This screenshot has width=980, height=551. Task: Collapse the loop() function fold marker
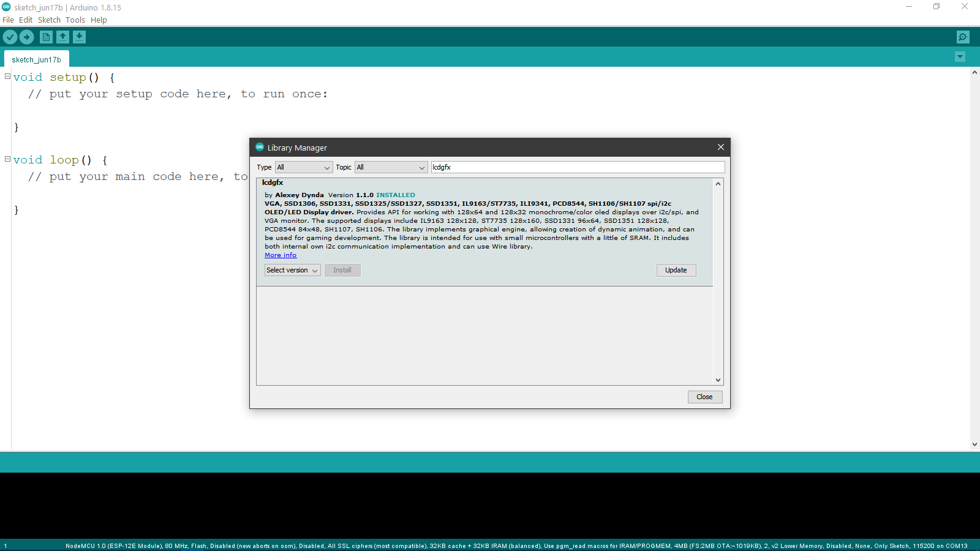[x=7, y=159]
